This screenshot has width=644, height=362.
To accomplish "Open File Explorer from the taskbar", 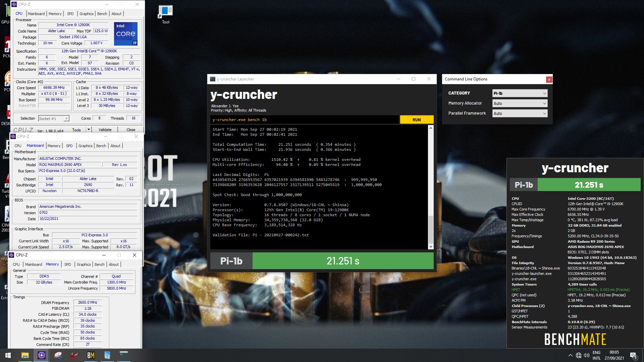I will click(x=25, y=355).
